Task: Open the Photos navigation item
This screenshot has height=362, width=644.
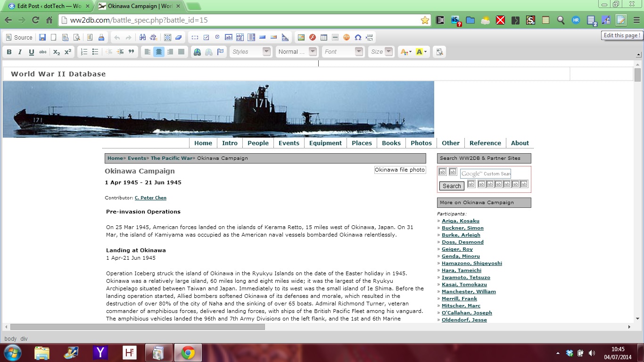Action: 421,143
